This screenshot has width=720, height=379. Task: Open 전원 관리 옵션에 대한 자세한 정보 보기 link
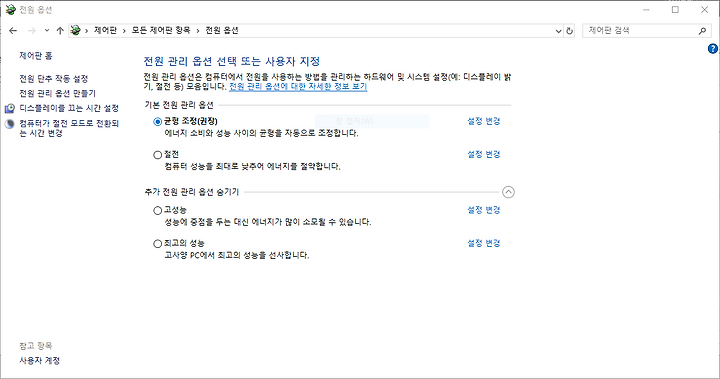(298, 86)
